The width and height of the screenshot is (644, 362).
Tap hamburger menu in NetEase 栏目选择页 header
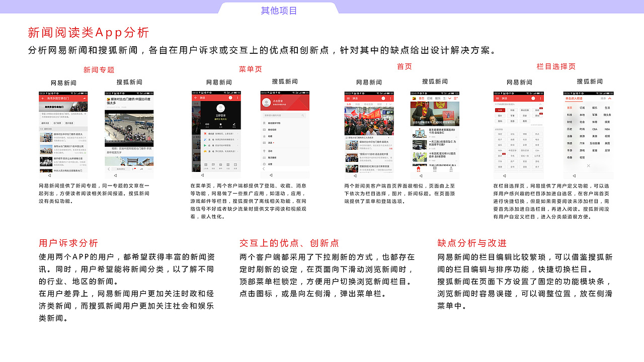[x=498, y=99]
